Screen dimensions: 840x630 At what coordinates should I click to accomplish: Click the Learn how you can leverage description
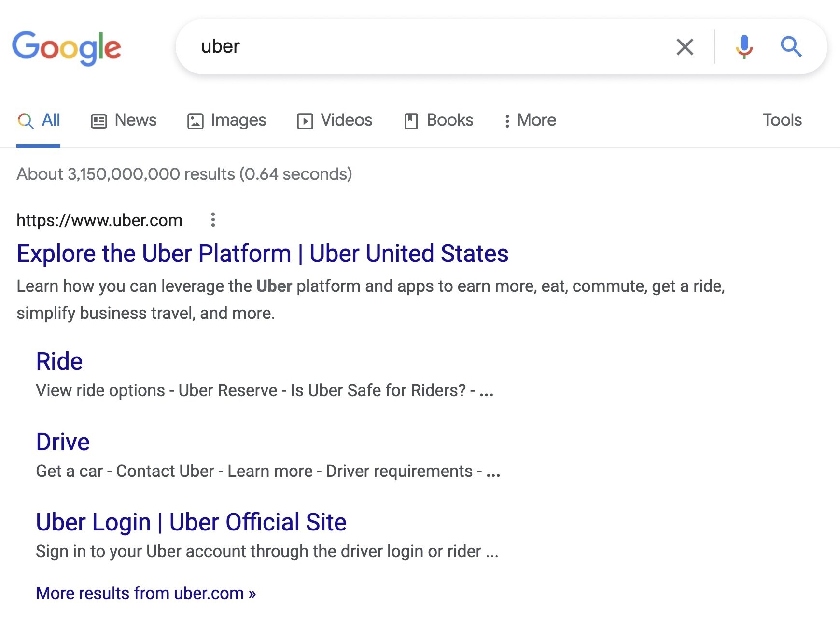coord(371,300)
